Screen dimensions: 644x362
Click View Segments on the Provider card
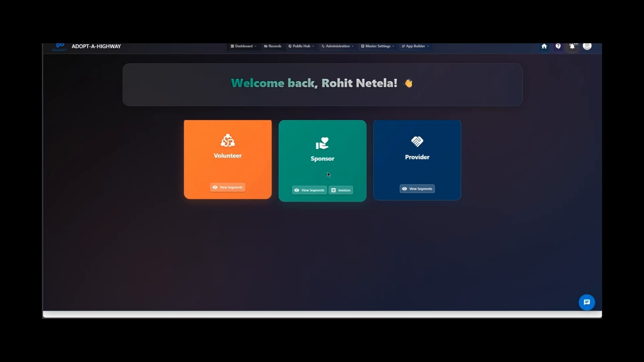point(417,189)
